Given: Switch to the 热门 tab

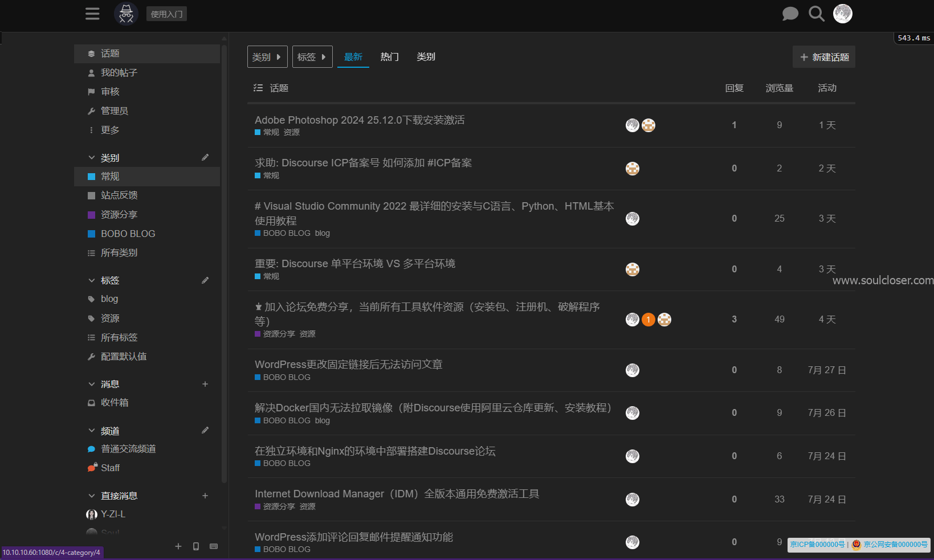Looking at the screenshot, I should [x=389, y=57].
